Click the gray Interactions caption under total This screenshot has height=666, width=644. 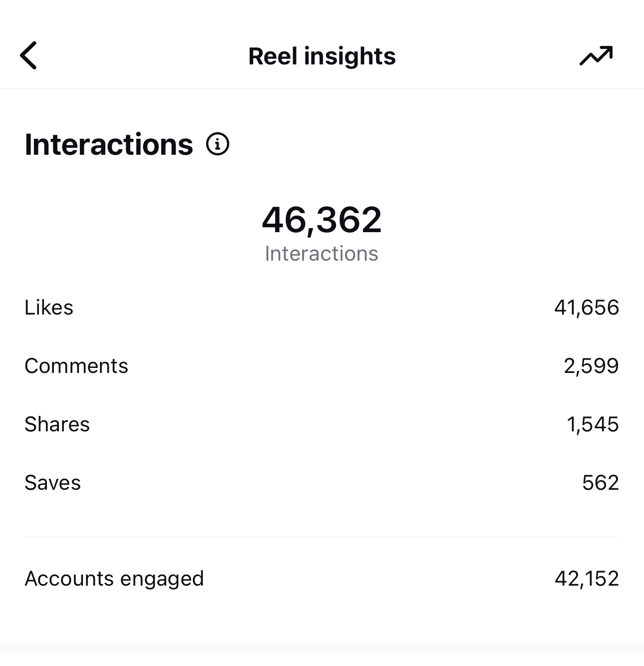(322, 254)
